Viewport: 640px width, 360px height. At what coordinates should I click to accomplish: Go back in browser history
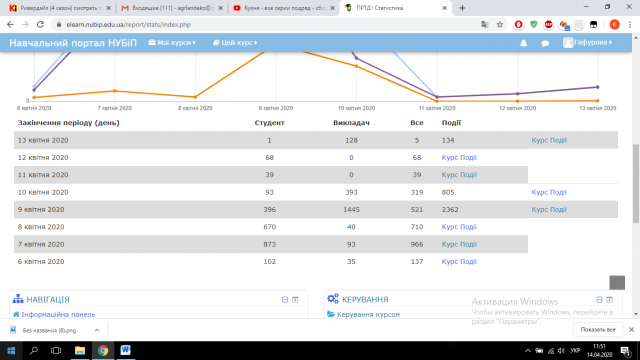(10, 24)
